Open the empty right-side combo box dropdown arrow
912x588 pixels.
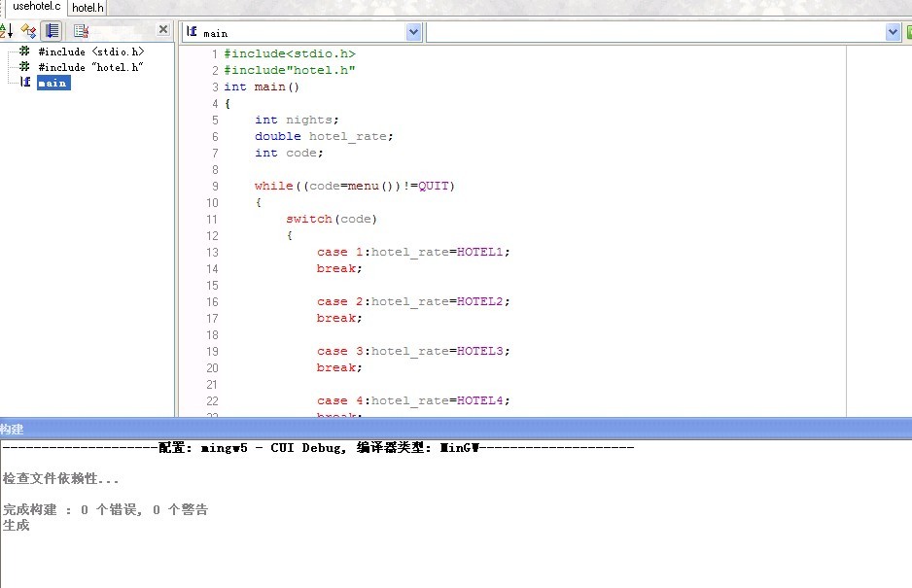pos(893,32)
